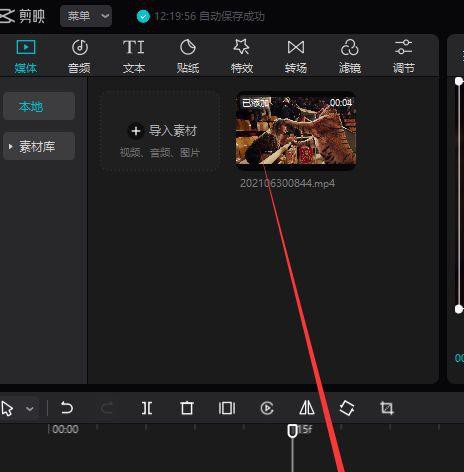Click the delete trash icon in timeline toolbar
Screen dimensions: 464x472
coord(187,408)
